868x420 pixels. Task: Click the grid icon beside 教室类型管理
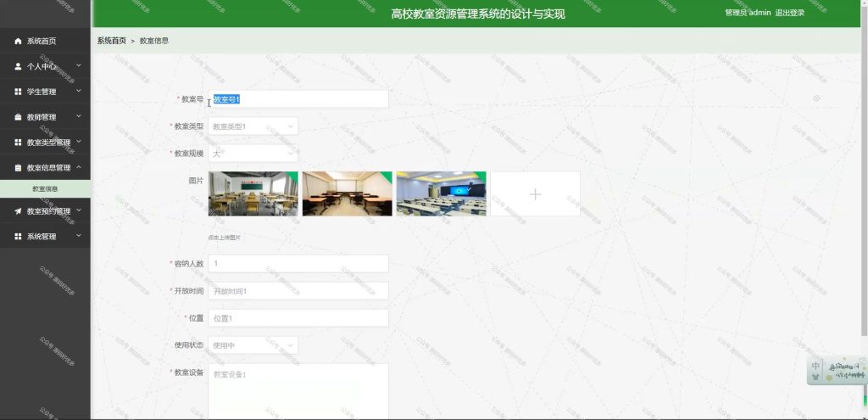18,143
